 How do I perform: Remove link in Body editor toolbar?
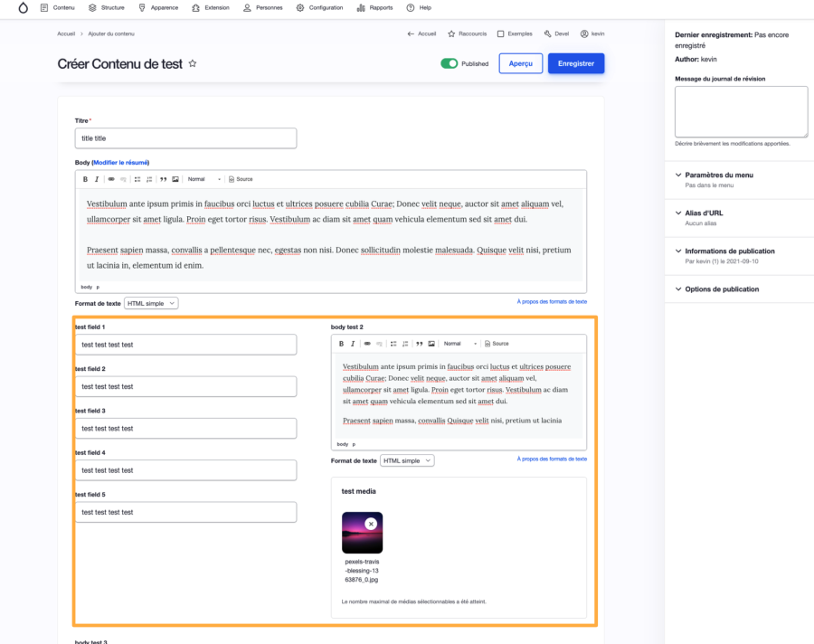click(x=123, y=179)
